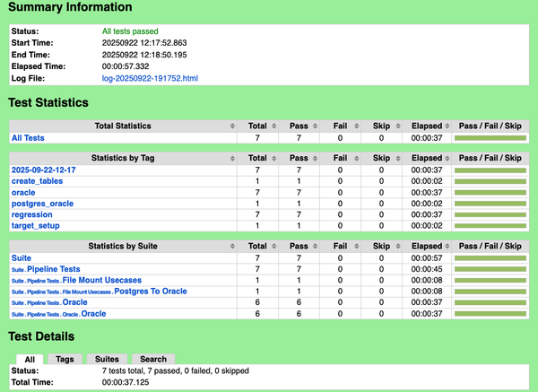The image size is (538, 392).
Task: Open the log-20250922-191752.html log file link
Action: coord(150,78)
